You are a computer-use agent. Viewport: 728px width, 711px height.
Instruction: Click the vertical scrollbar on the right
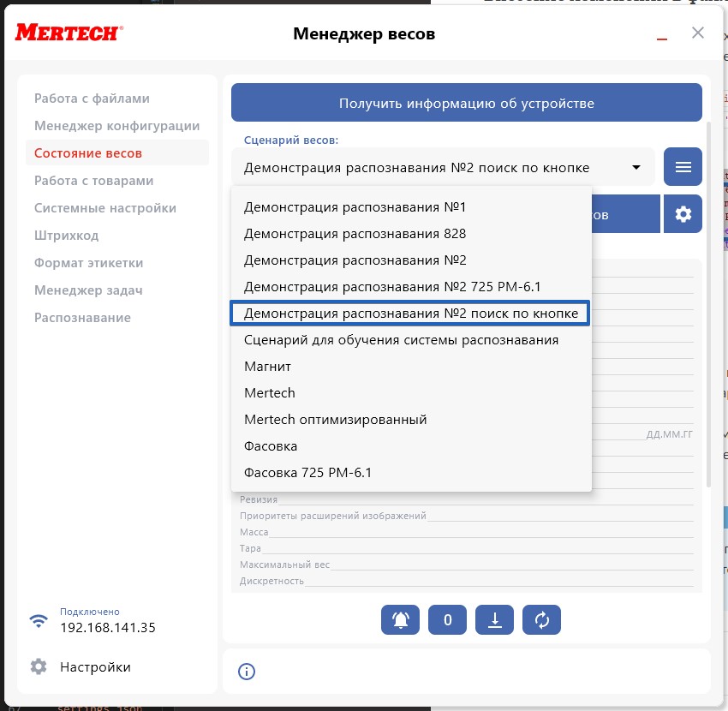[x=707, y=300]
